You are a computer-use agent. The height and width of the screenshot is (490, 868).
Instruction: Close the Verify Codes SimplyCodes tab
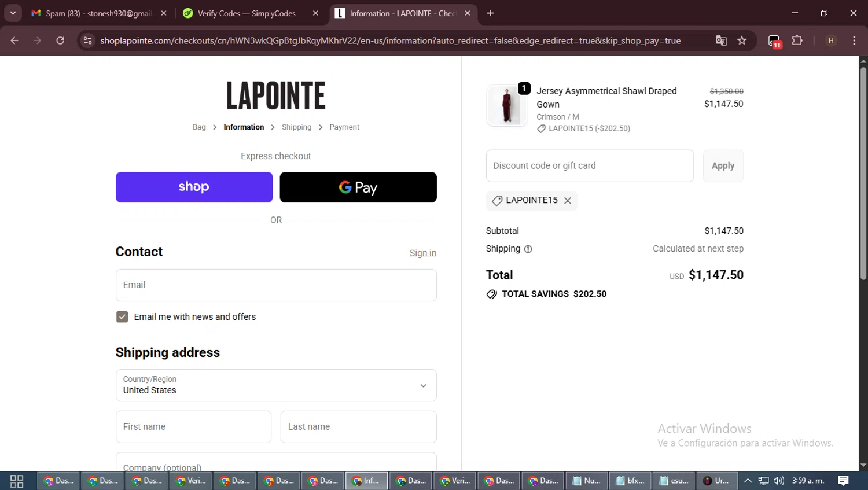coord(315,13)
